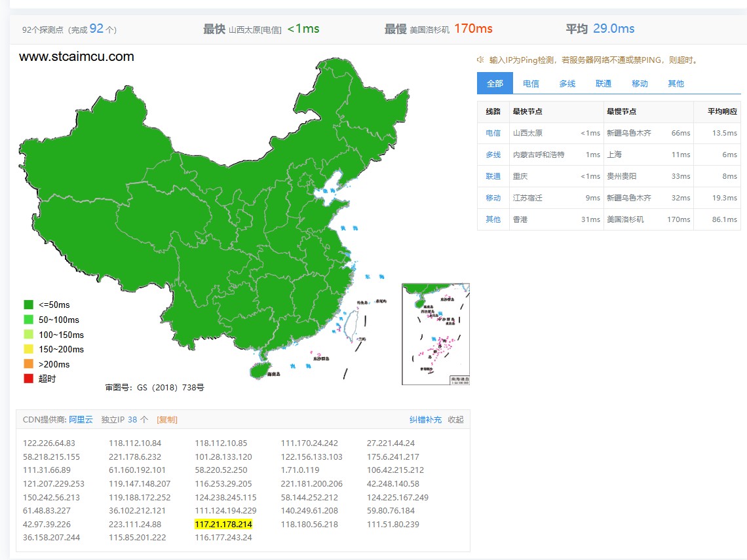Screen dimensions: 747x560
Task: Click IP address 27.221.44.24
Action: [391, 443]
